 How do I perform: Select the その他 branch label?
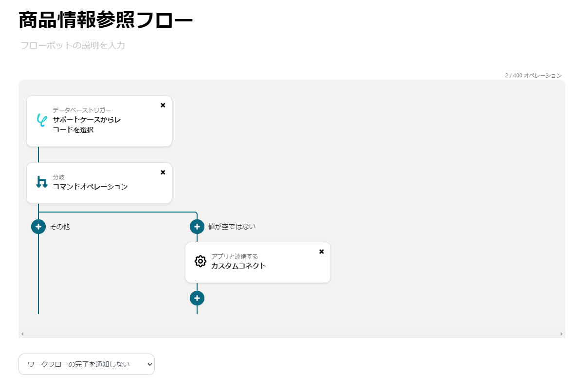[59, 227]
